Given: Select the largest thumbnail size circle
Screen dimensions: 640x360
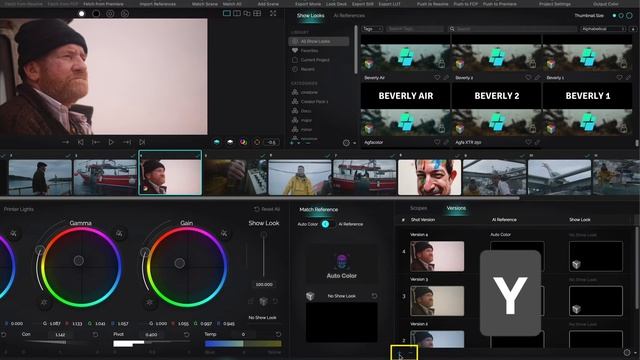Looking at the screenshot, I should click(629, 16).
